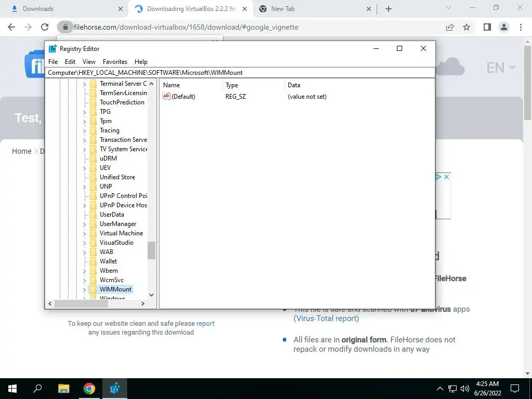Expand the Tpm registry key
This screenshot has width=532, height=399.
click(x=85, y=121)
